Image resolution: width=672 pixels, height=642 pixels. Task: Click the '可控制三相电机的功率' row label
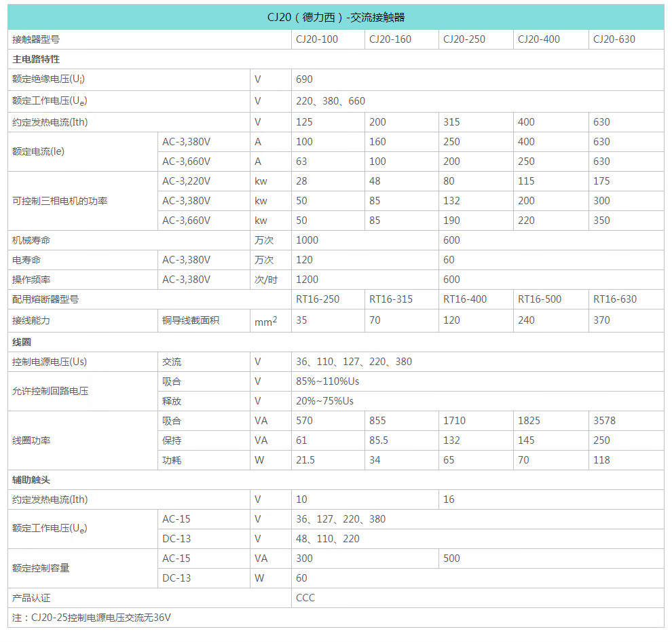coord(60,201)
